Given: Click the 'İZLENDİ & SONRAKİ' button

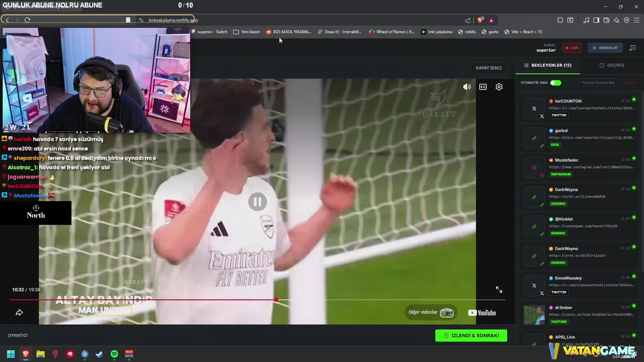Looking at the screenshot, I should click(x=471, y=335).
